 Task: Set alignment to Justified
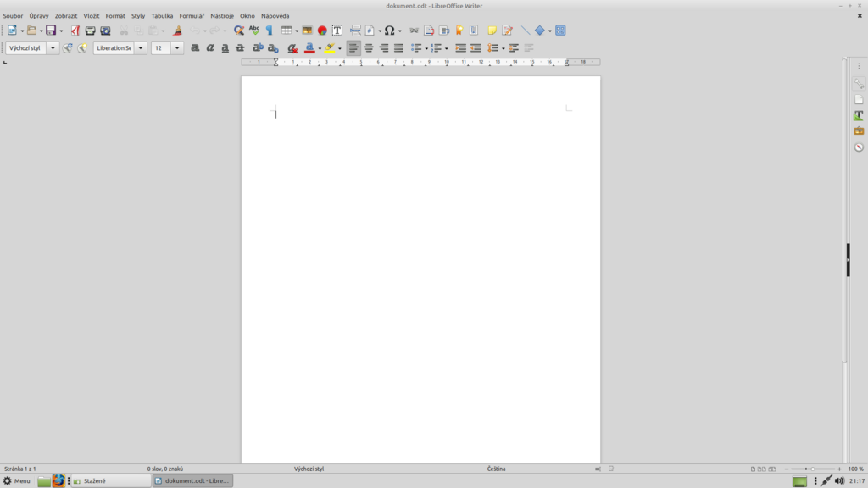(x=398, y=48)
